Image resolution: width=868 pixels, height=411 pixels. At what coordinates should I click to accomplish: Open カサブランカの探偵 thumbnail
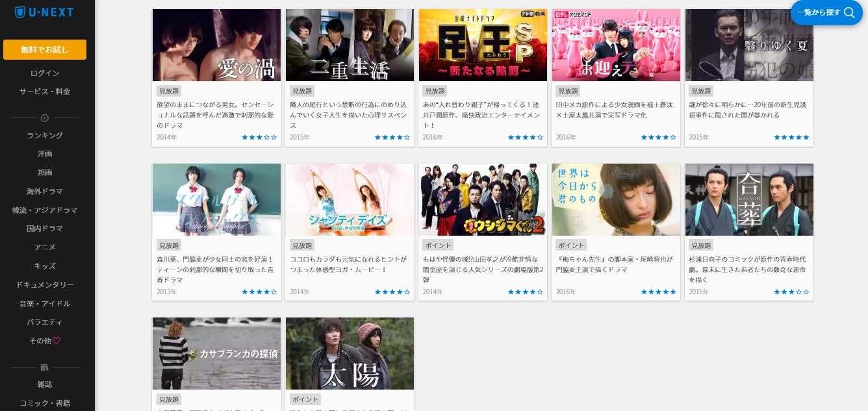[x=216, y=353]
